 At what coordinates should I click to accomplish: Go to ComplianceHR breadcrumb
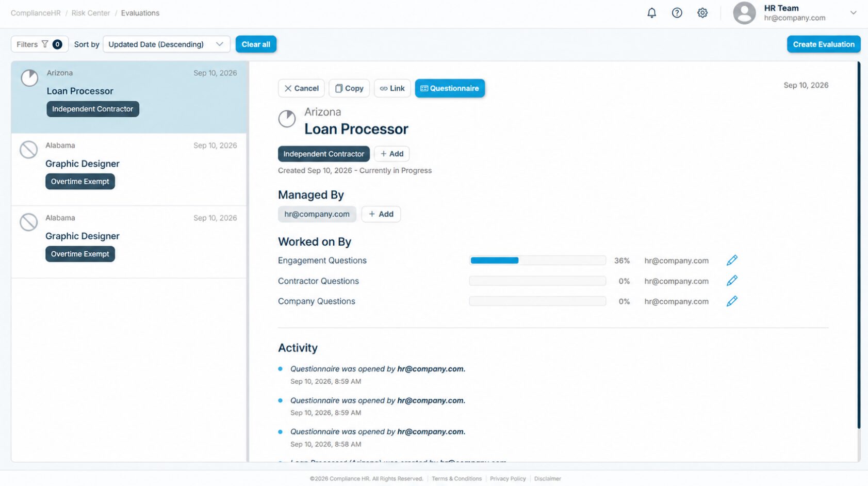pyautogui.click(x=36, y=13)
